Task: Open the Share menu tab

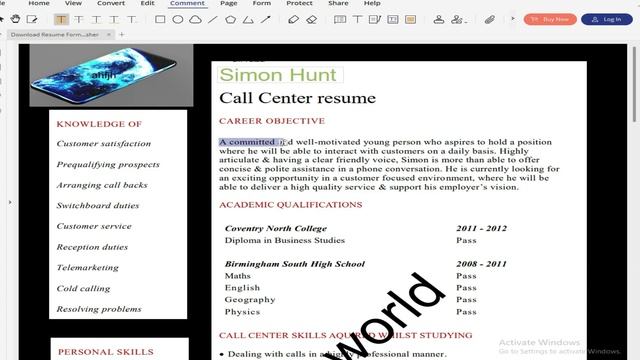Action: coord(338,3)
